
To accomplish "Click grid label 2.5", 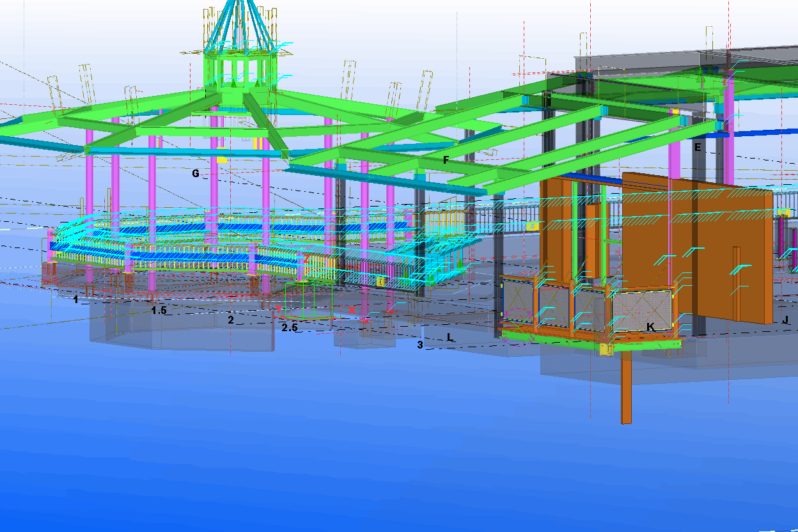I will click(290, 327).
